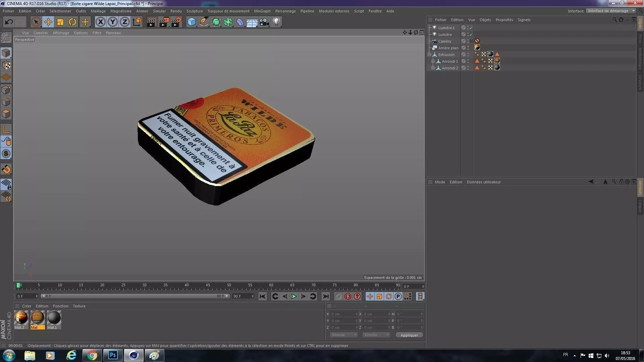Open viewport Affichage menu

[x=61, y=33]
